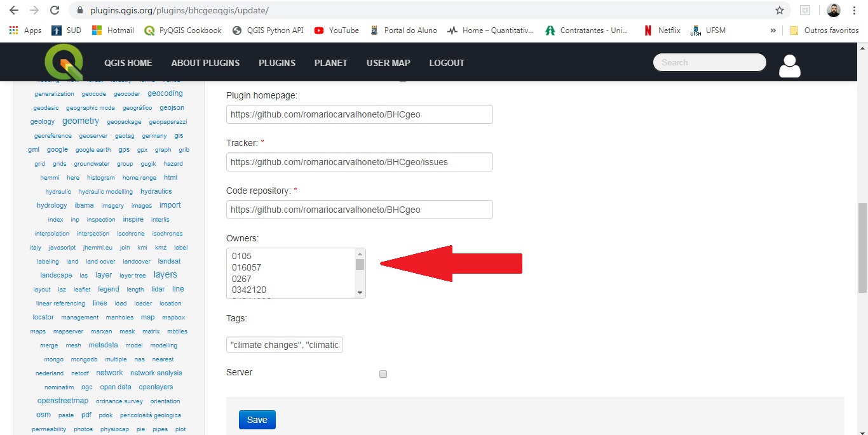Open the Hotmail bookmark icon

coord(97,30)
